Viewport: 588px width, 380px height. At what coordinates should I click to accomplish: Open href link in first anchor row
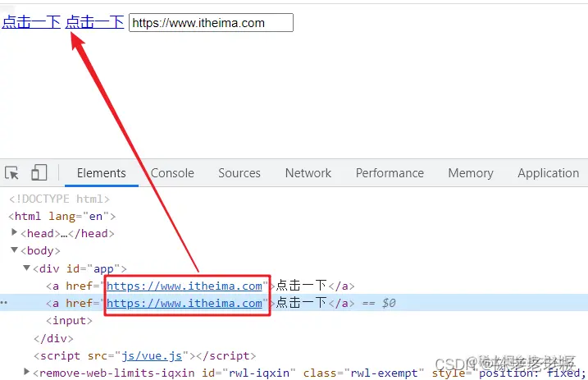[x=185, y=286]
